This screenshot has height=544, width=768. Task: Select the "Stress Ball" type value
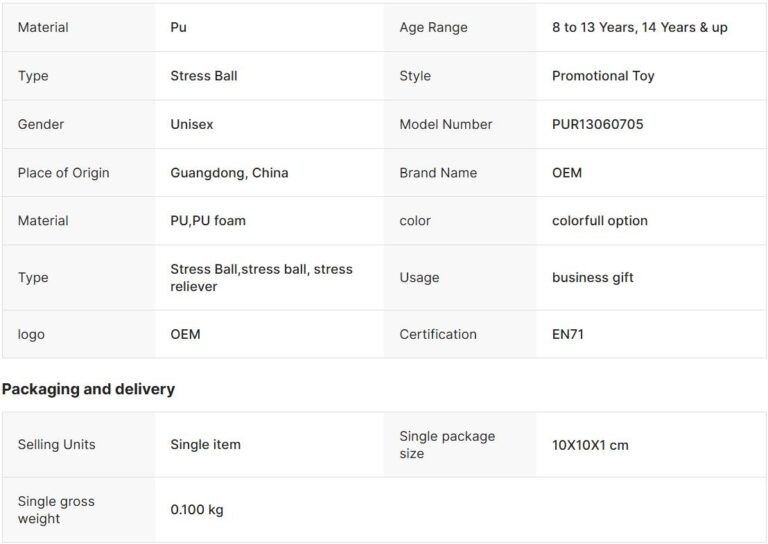pos(204,76)
